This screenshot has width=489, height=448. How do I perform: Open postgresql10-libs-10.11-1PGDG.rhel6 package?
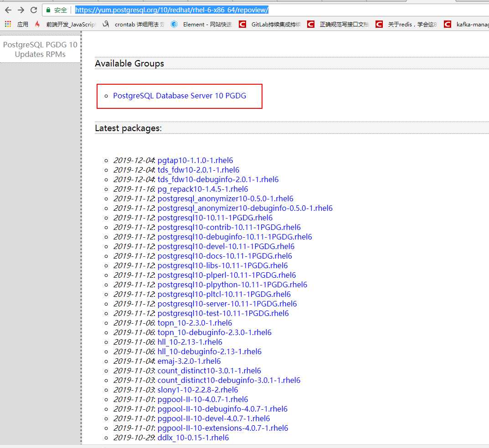pos(223,265)
